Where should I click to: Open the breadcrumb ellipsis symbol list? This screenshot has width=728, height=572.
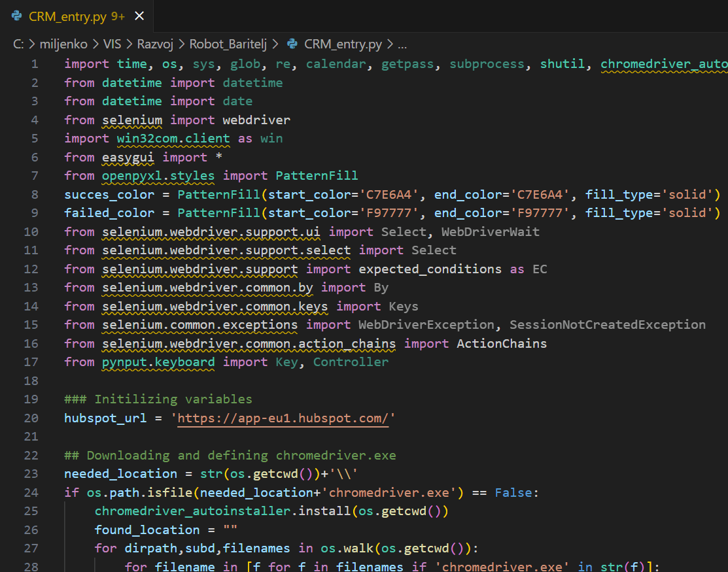402,44
